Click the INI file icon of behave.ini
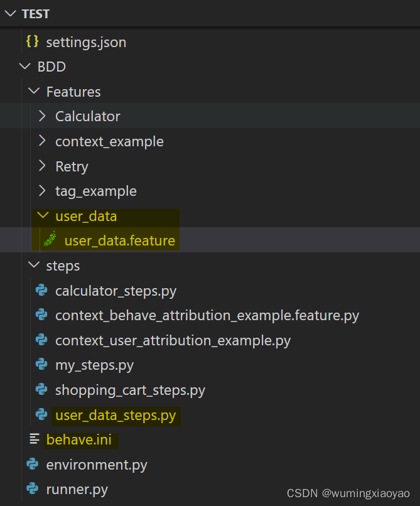The image size is (420, 506). coord(35,439)
